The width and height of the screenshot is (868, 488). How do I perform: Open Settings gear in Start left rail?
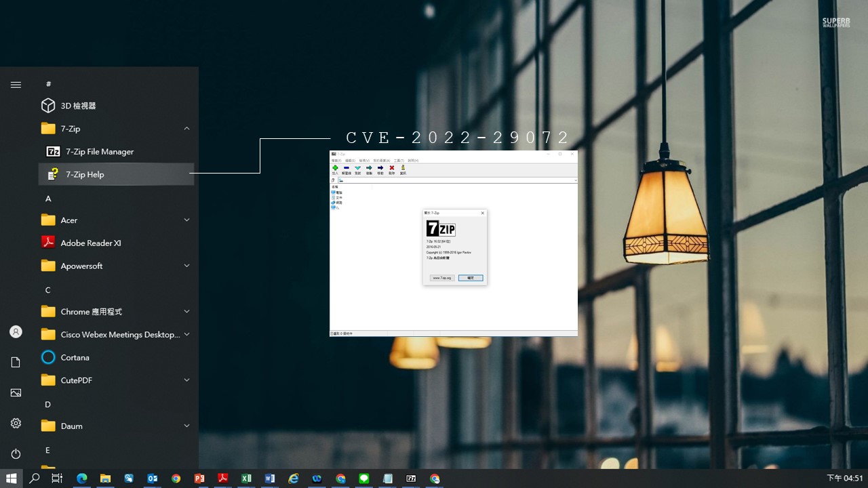(16, 424)
